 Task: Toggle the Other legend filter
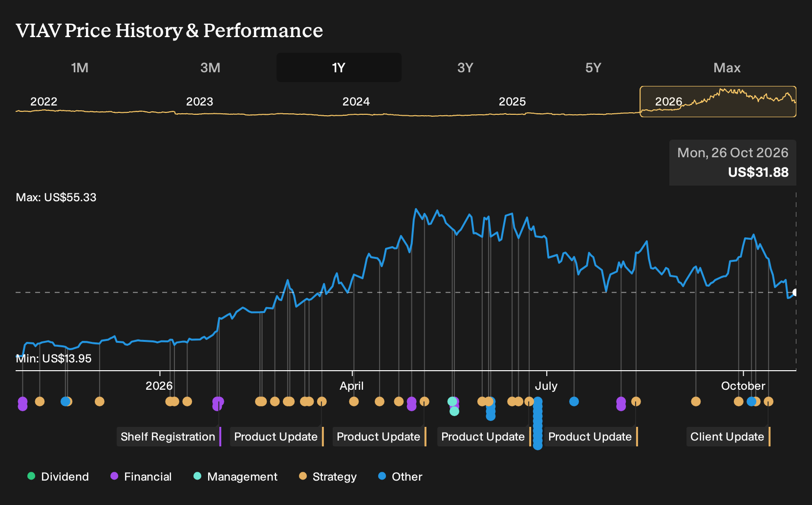point(400,477)
